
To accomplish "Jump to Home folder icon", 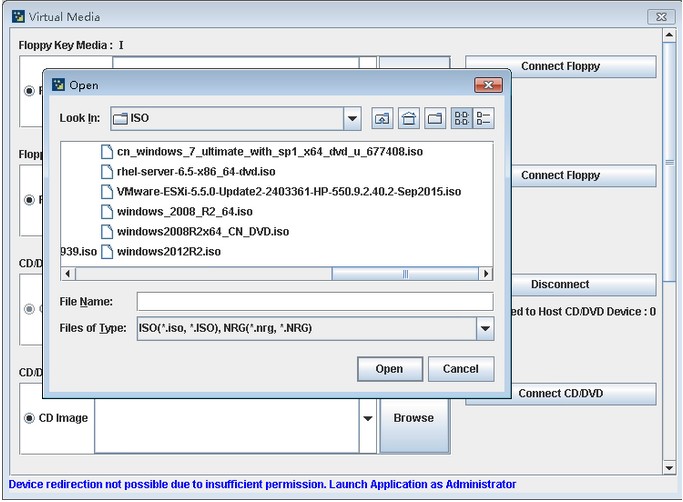I will tap(409, 118).
